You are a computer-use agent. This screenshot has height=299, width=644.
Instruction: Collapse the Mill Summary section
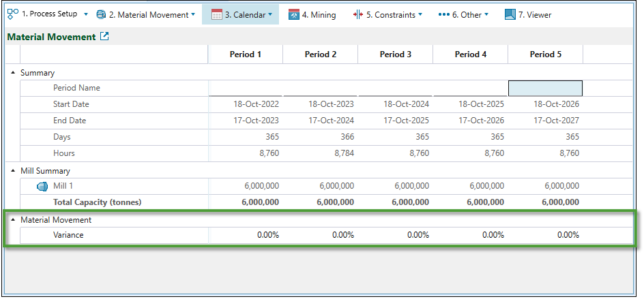tap(13, 171)
